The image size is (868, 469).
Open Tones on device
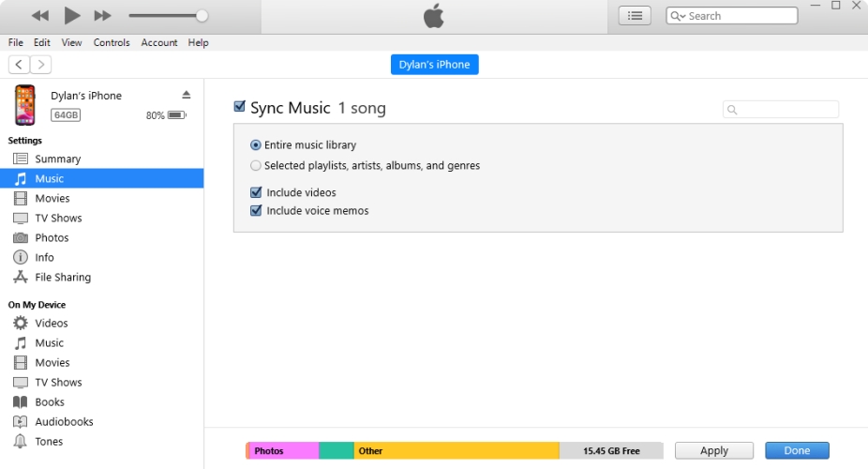102,441
